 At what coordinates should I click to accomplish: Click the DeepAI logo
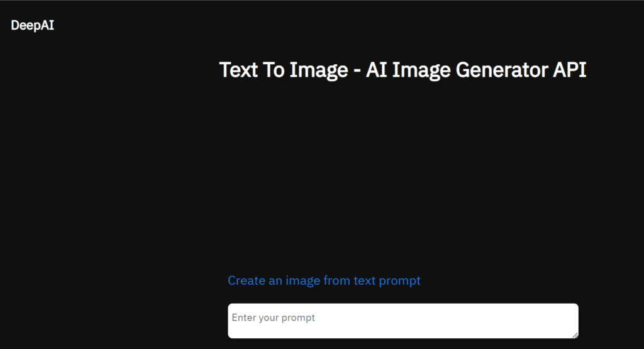(x=33, y=25)
